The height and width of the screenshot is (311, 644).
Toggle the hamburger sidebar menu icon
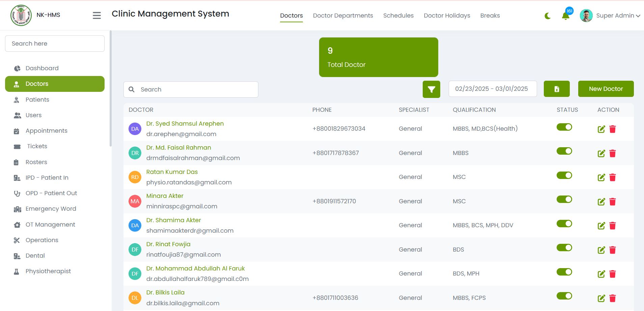tap(97, 16)
